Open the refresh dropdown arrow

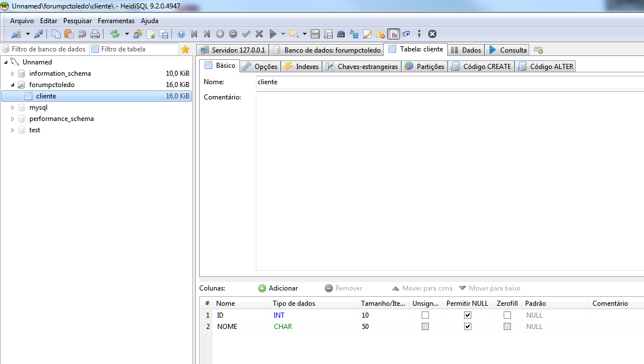click(127, 34)
